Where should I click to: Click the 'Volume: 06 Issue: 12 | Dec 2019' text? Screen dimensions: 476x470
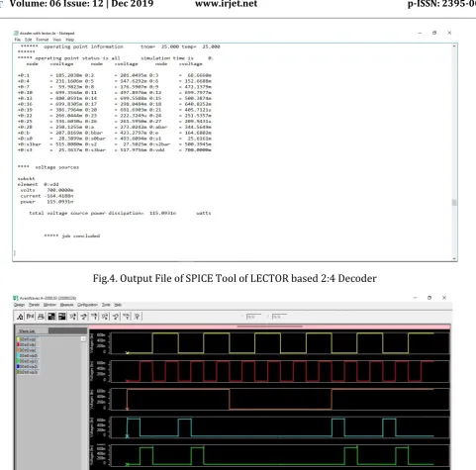point(81,4)
